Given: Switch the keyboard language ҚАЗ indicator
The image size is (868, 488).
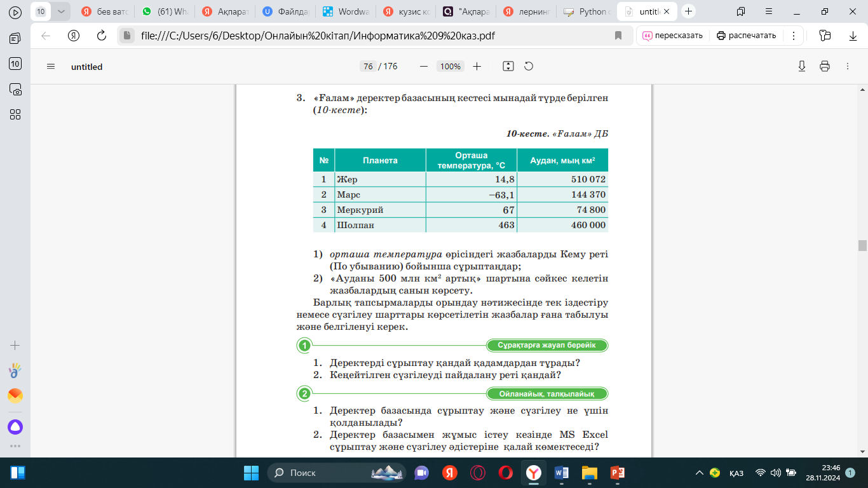Looking at the screenshot, I should coord(736,473).
